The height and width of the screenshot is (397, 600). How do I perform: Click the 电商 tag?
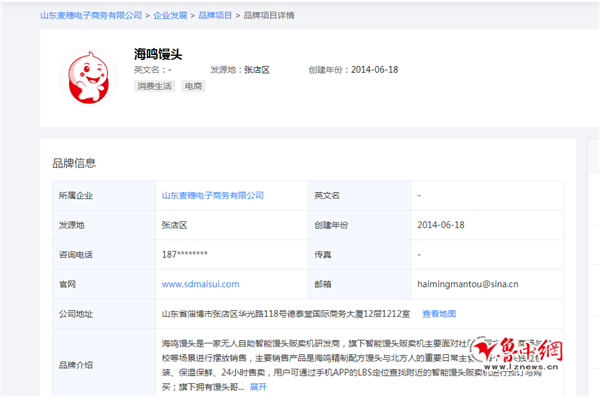(x=193, y=86)
